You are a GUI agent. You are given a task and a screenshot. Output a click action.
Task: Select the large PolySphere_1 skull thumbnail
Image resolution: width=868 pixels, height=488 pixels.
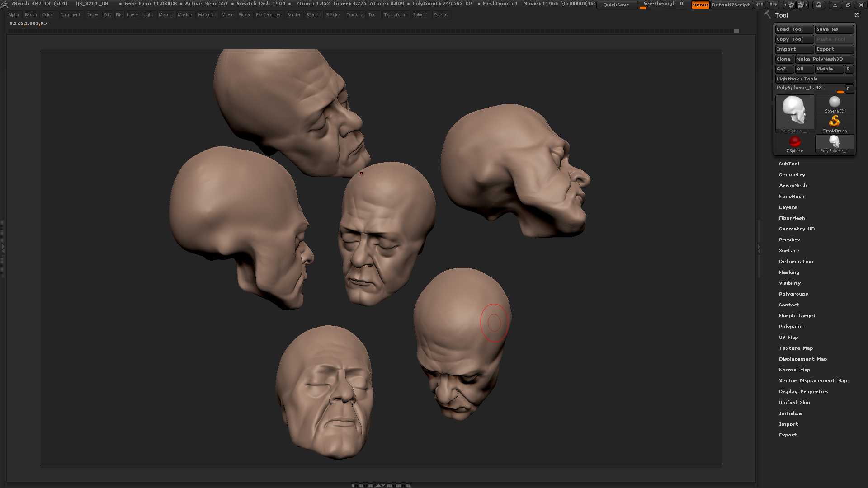coord(794,114)
